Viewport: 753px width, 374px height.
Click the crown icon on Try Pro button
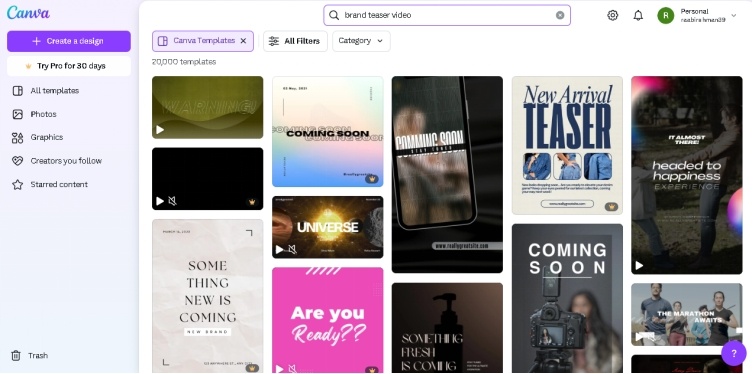(x=29, y=66)
